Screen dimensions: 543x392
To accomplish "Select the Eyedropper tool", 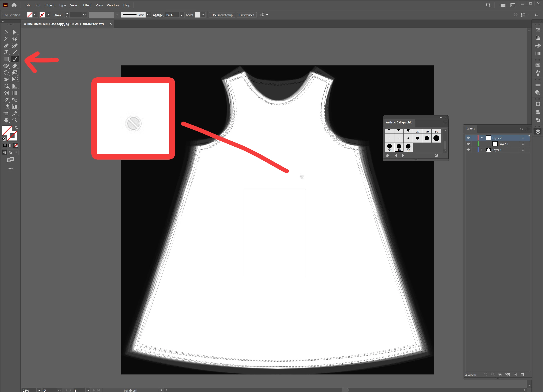I will (6, 100).
